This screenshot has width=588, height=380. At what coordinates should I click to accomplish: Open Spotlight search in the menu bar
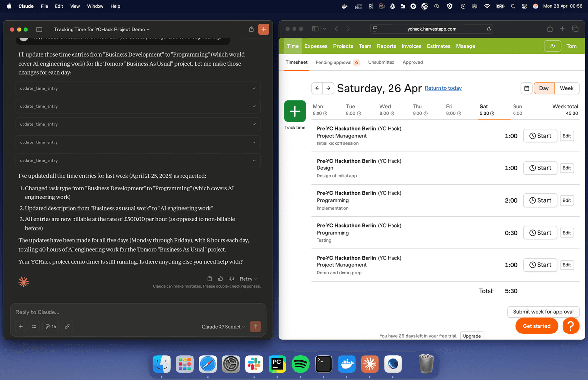click(x=513, y=6)
